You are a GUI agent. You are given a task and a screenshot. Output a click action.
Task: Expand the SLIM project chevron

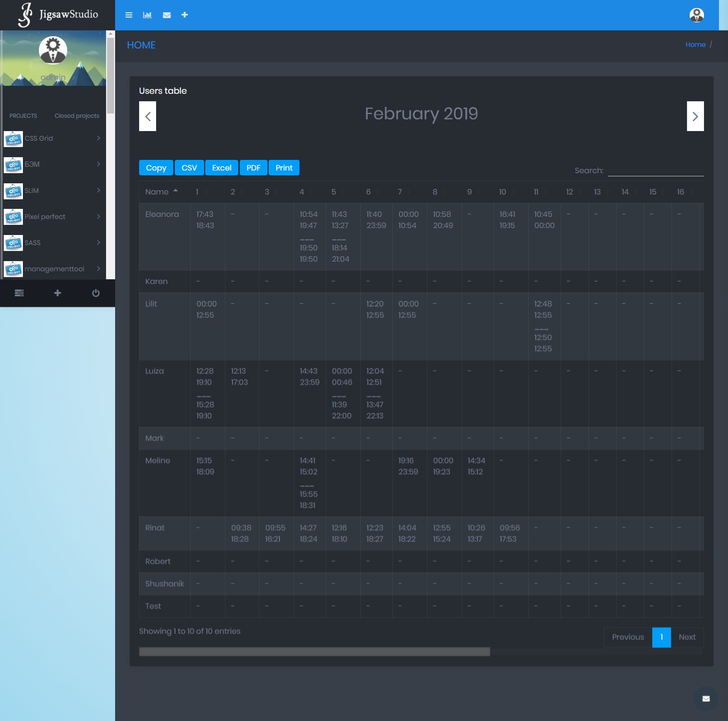click(99, 190)
